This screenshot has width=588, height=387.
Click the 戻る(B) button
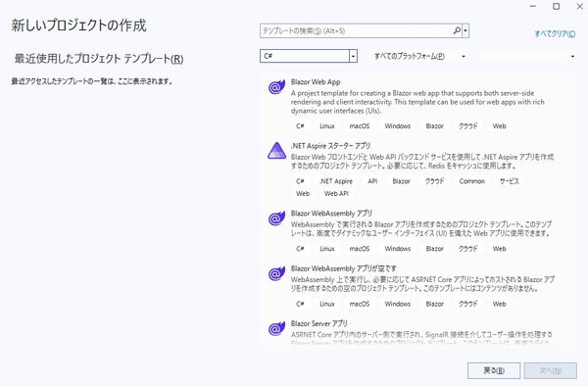click(x=494, y=370)
